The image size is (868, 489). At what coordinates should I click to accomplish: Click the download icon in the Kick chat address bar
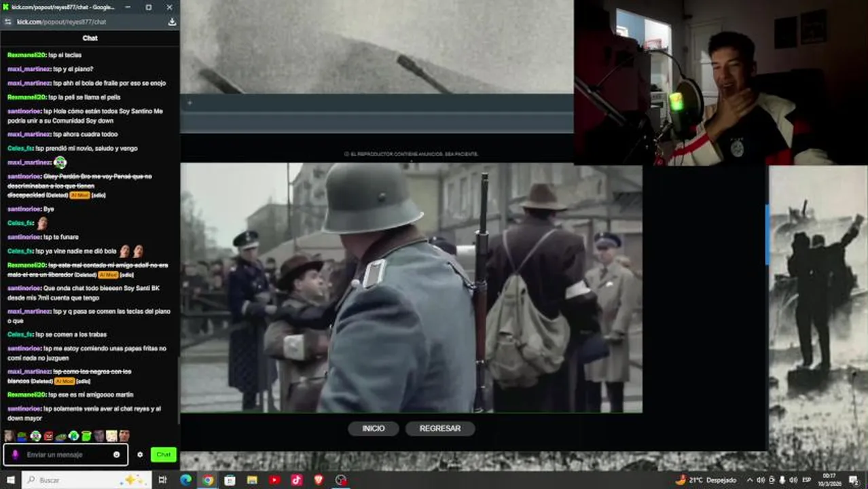click(172, 22)
